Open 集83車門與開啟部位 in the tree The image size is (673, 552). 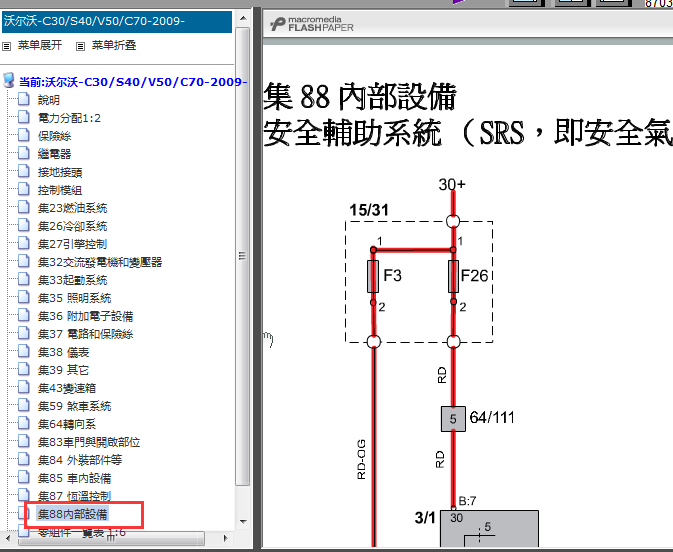coord(89,443)
